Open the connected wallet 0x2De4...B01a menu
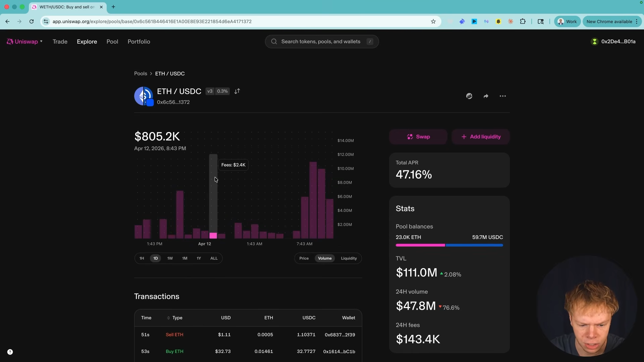Screen dimensions: 644x362 (613, 42)
